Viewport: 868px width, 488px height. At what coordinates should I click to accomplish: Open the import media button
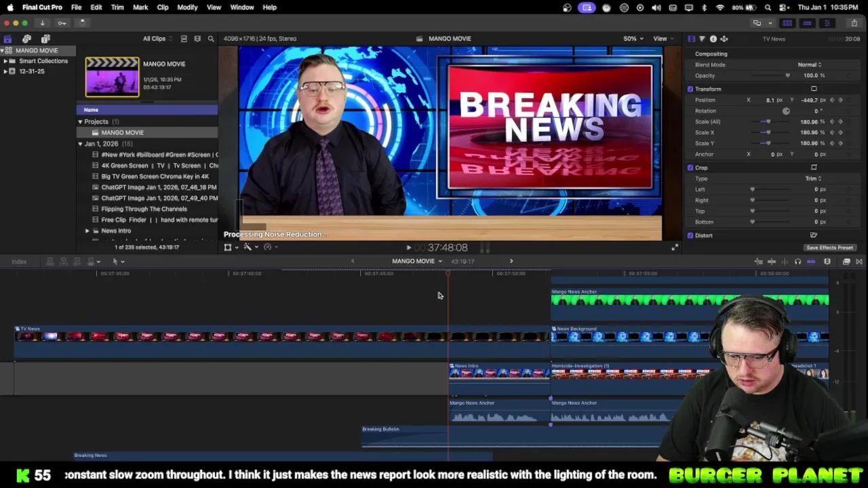click(42, 23)
